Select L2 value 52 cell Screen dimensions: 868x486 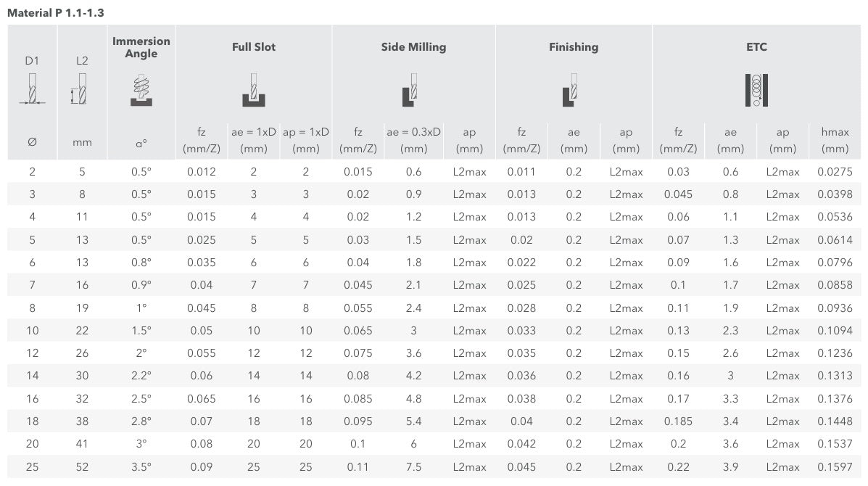pos(82,466)
